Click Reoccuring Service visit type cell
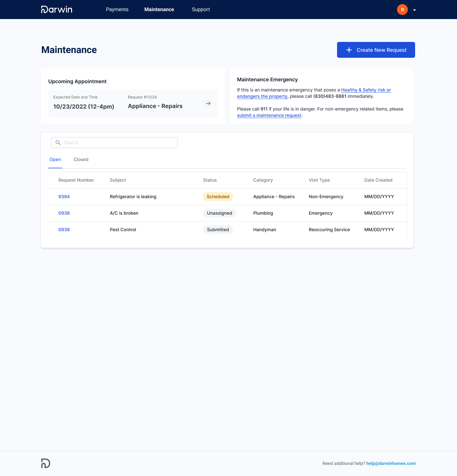Image resolution: width=457 pixels, height=476 pixels. 329,230
